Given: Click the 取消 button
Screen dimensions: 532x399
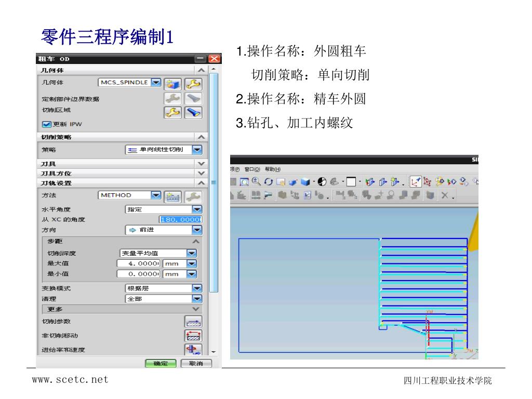Looking at the screenshot, I should click(x=196, y=363).
